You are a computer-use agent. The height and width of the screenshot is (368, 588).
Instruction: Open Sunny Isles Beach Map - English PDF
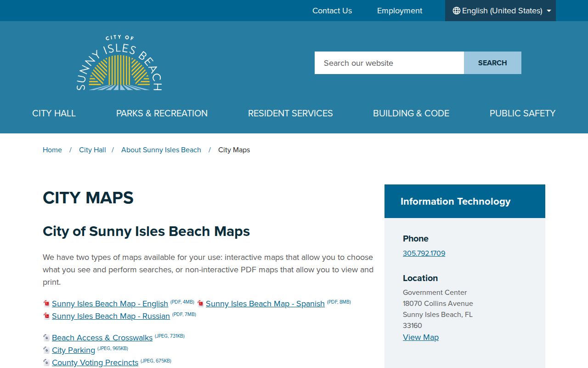110,304
